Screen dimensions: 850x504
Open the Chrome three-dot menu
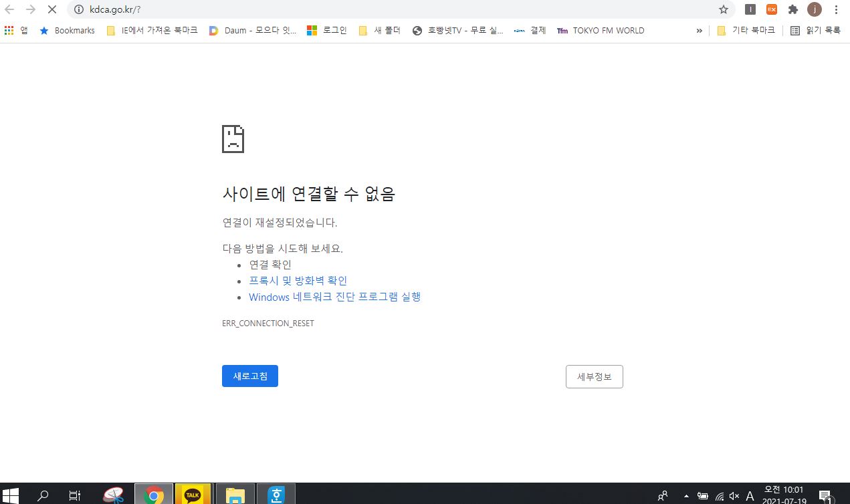pyautogui.click(x=835, y=9)
